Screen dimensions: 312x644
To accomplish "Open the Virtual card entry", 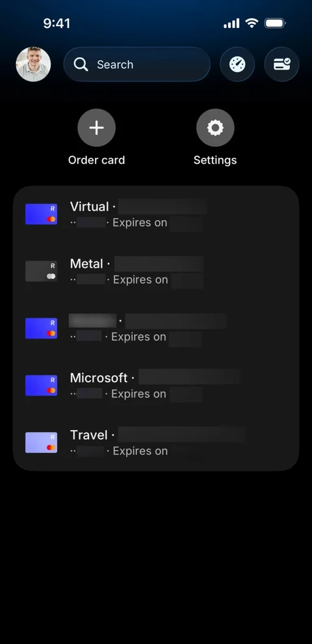I will click(156, 214).
